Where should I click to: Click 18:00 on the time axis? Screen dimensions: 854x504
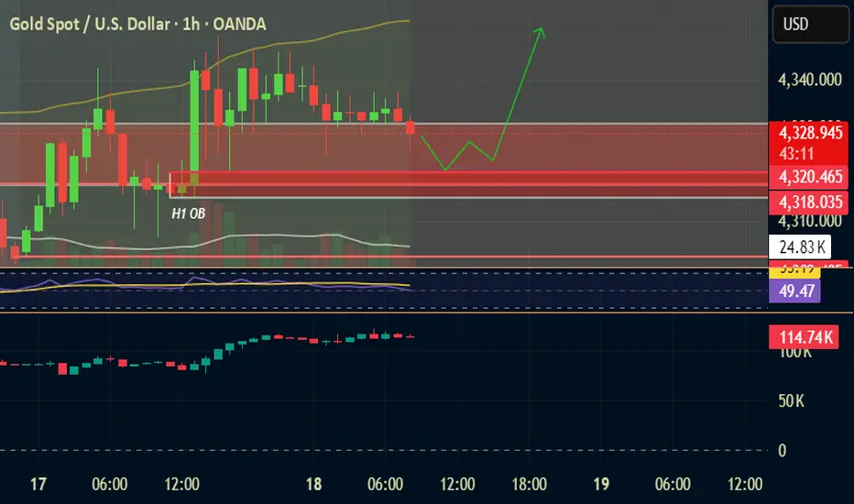pos(529,484)
